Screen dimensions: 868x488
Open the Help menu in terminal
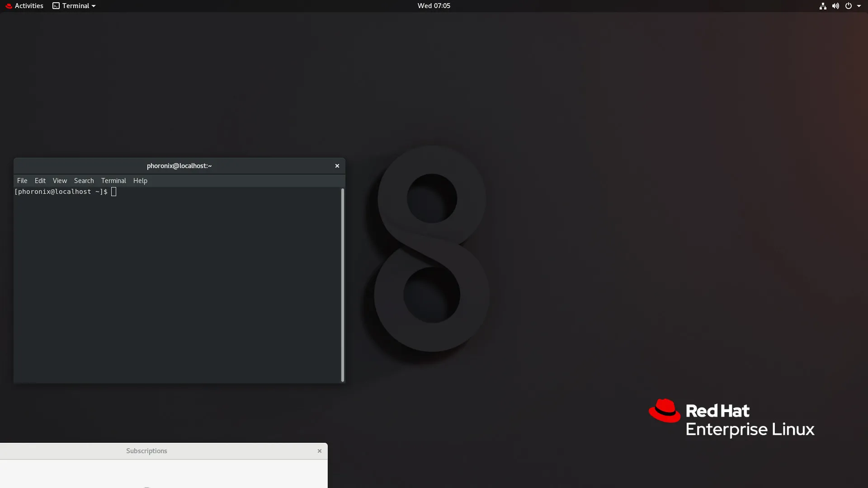point(140,180)
